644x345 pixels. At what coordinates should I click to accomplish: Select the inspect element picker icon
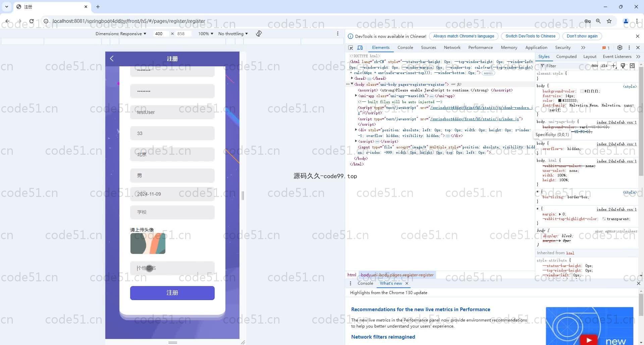(x=351, y=48)
